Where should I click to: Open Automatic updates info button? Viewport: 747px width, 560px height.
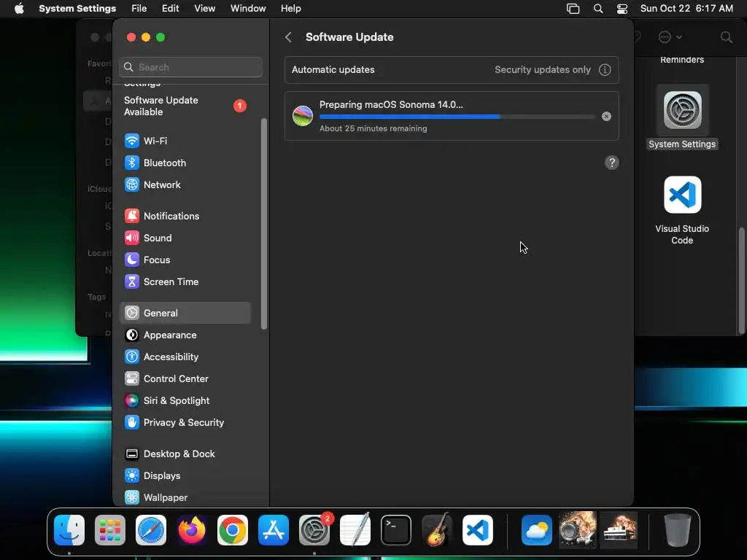click(605, 70)
